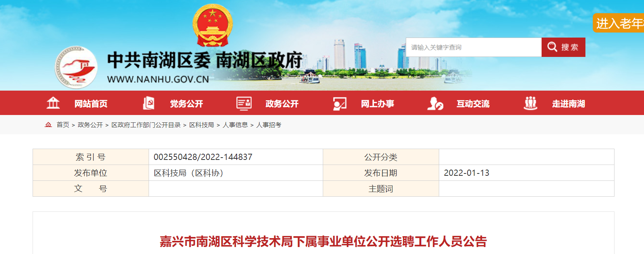Click the national emblem at top of header

[x=213, y=26]
